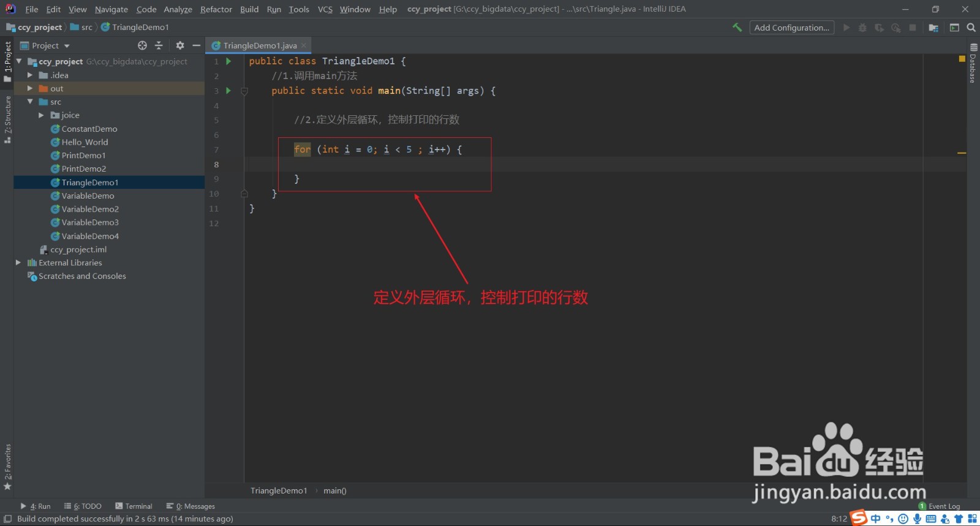
Task: Select PrintDemo2 class in the tree
Action: point(83,169)
